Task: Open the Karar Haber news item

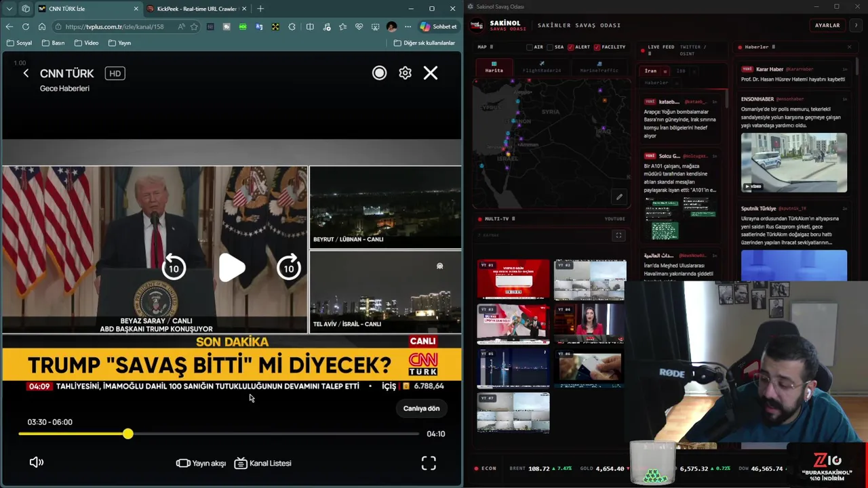Action: (x=793, y=74)
